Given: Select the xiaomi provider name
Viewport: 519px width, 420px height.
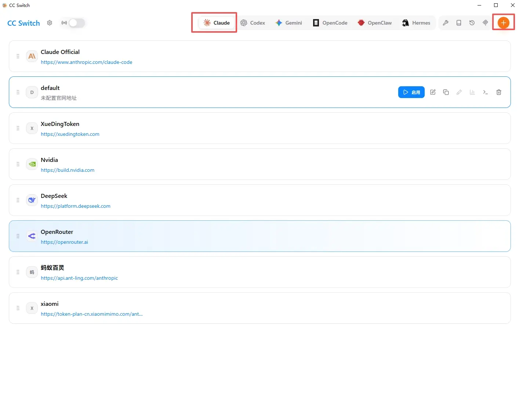Looking at the screenshot, I should pyautogui.click(x=50, y=304).
